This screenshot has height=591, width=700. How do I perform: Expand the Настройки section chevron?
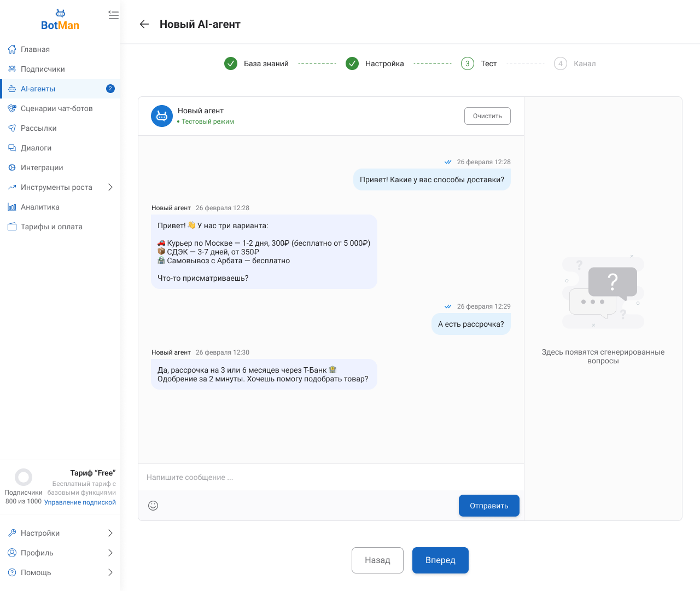(110, 533)
